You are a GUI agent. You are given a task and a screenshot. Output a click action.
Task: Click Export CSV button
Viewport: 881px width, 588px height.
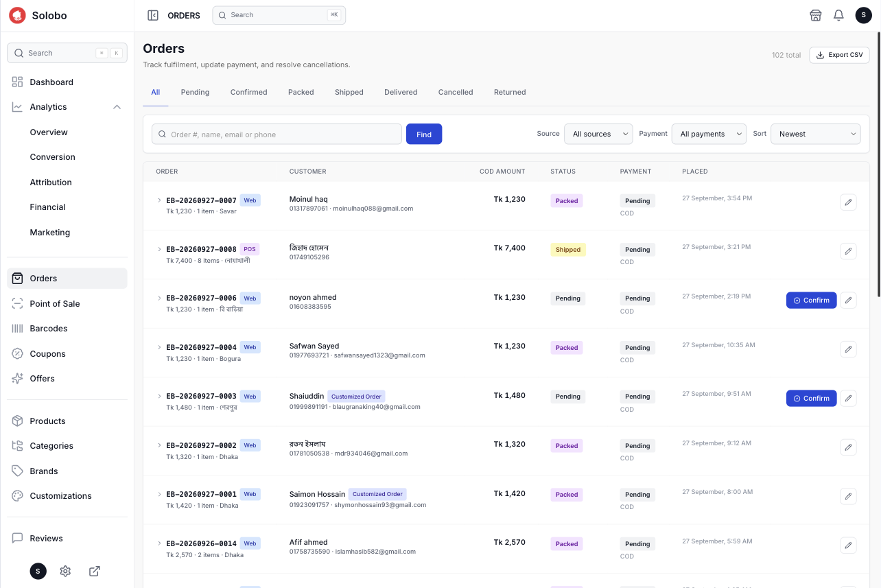839,55
